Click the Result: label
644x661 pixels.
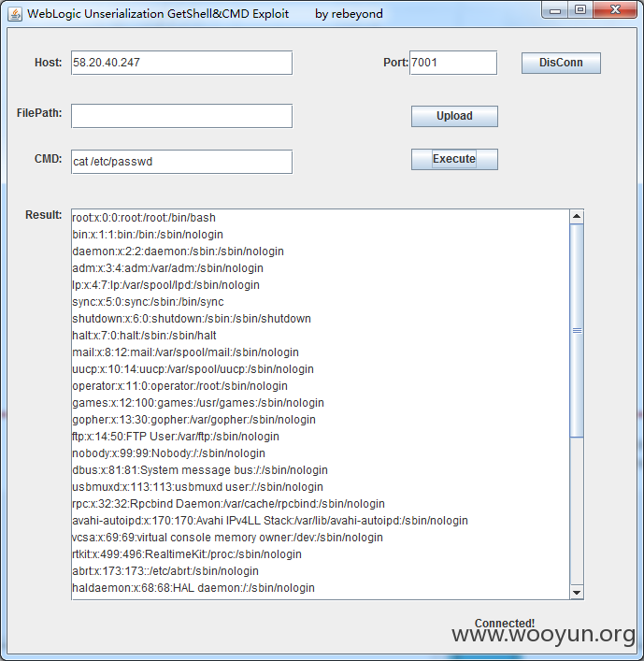[x=43, y=215]
